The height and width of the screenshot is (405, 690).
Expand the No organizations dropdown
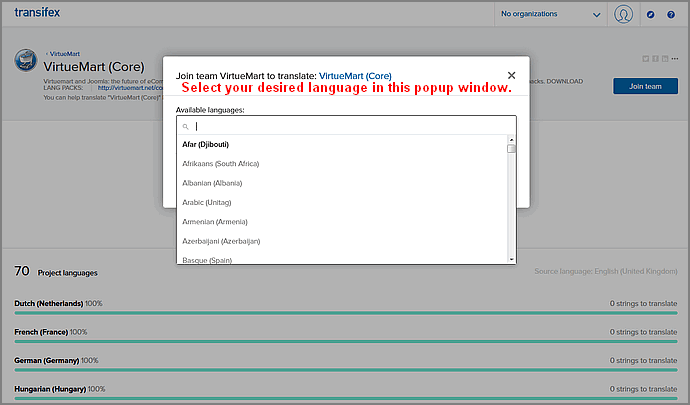click(551, 14)
